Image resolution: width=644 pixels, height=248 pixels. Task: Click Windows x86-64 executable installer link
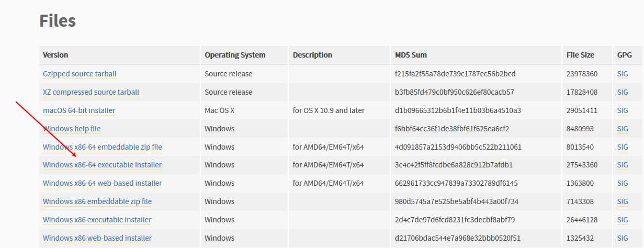coord(103,165)
